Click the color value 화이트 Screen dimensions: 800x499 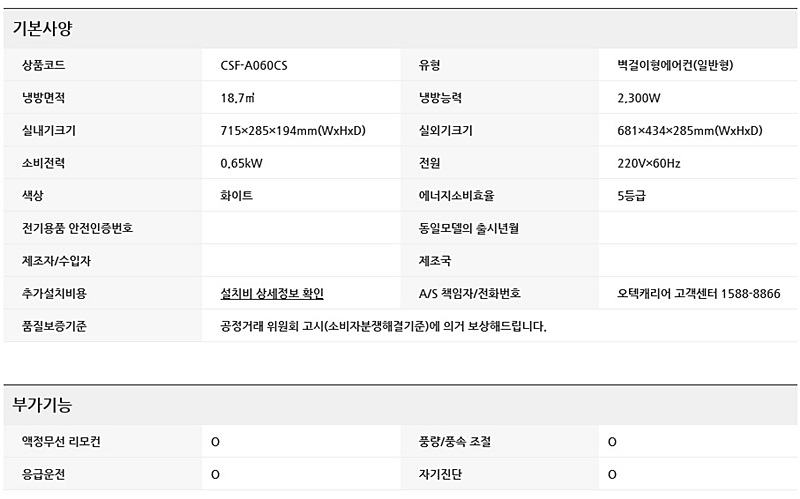(x=236, y=196)
